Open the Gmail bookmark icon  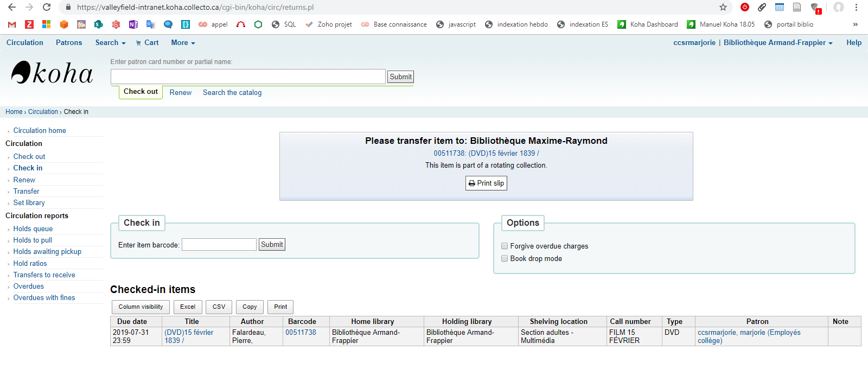[12, 24]
